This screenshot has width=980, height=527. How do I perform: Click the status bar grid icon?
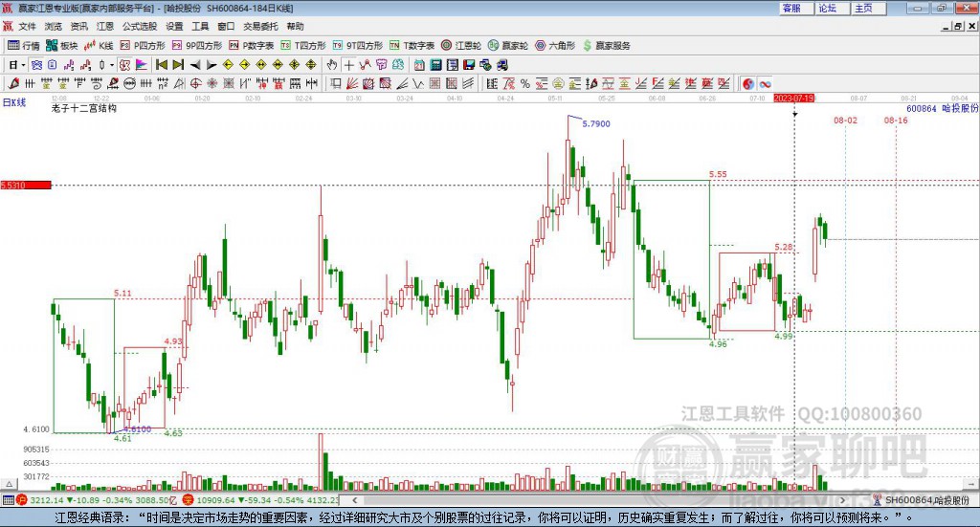pos(8,500)
